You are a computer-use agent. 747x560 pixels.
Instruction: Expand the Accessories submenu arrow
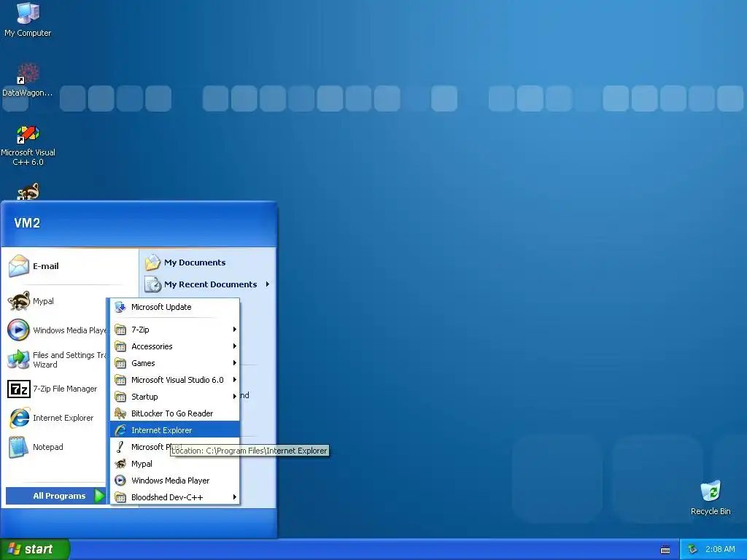point(234,346)
